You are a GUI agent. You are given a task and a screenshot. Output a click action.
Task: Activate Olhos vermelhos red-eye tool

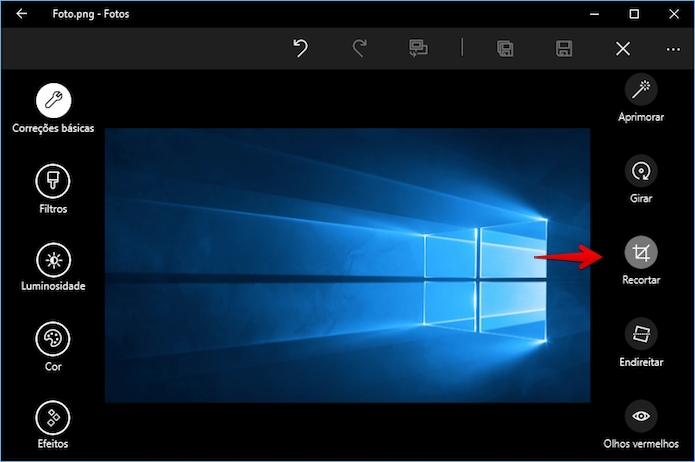(x=641, y=416)
